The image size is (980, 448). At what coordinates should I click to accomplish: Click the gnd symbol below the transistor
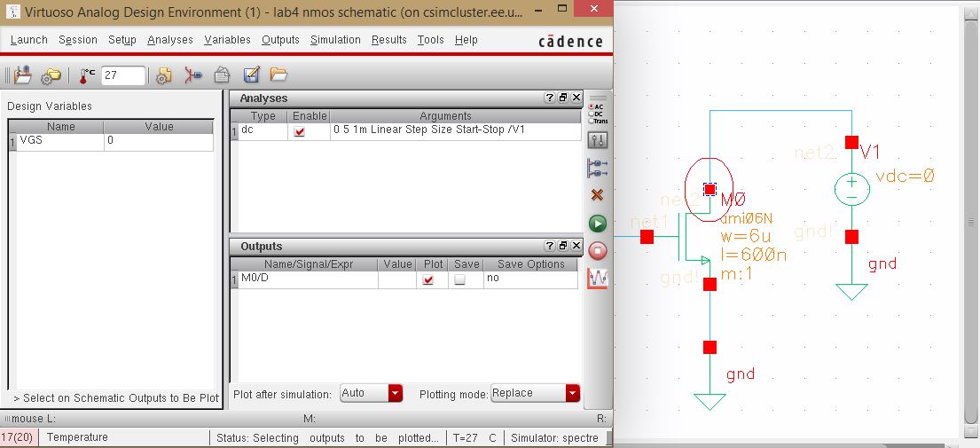click(710, 402)
